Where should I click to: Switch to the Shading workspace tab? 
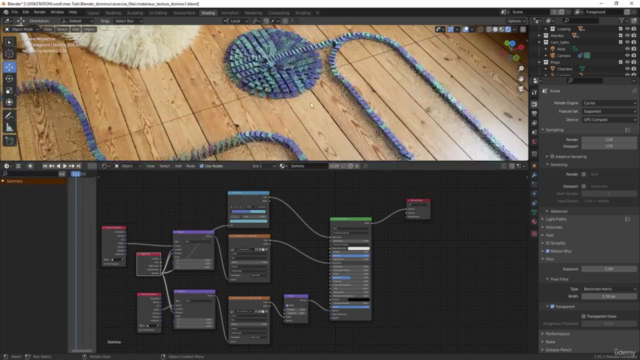tap(208, 13)
